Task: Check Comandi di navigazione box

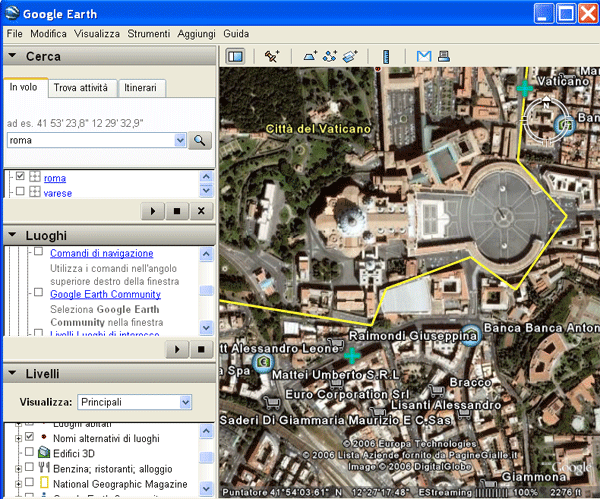Action: pyautogui.click(x=38, y=251)
